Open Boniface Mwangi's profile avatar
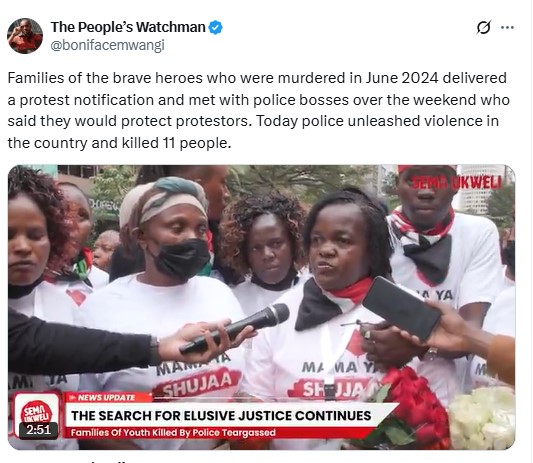This screenshot has width=533, height=463. click(25, 36)
